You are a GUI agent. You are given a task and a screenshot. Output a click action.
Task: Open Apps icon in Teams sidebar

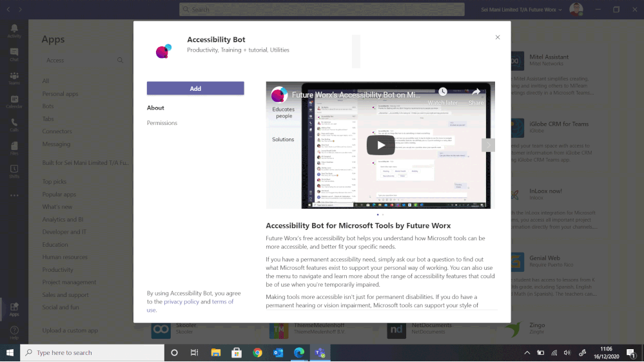pyautogui.click(x=14, y=309)
